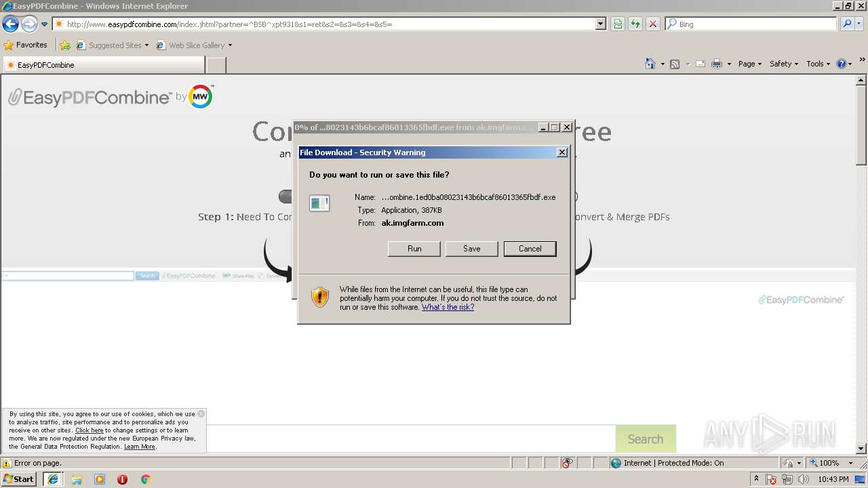The width and height of the screenshot is (868, 488).
Task: Close the File Download Security Warning dialog
Action: (562, 152)
